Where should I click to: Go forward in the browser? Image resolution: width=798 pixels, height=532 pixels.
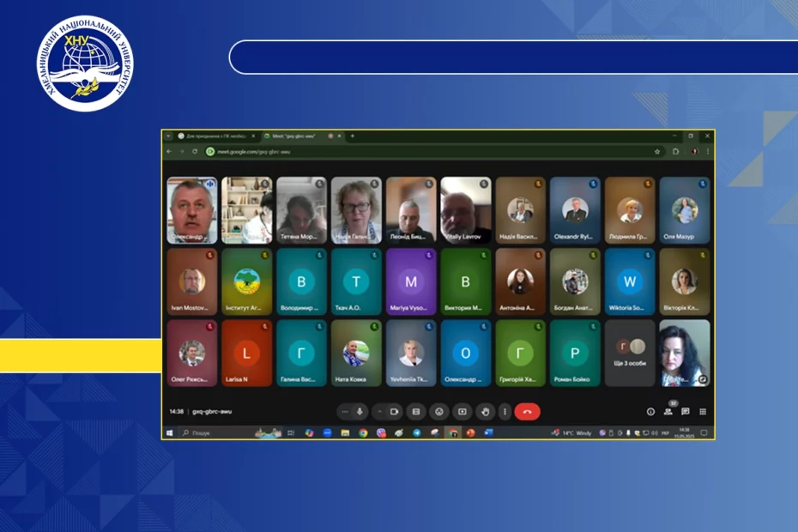click(182, 151)
